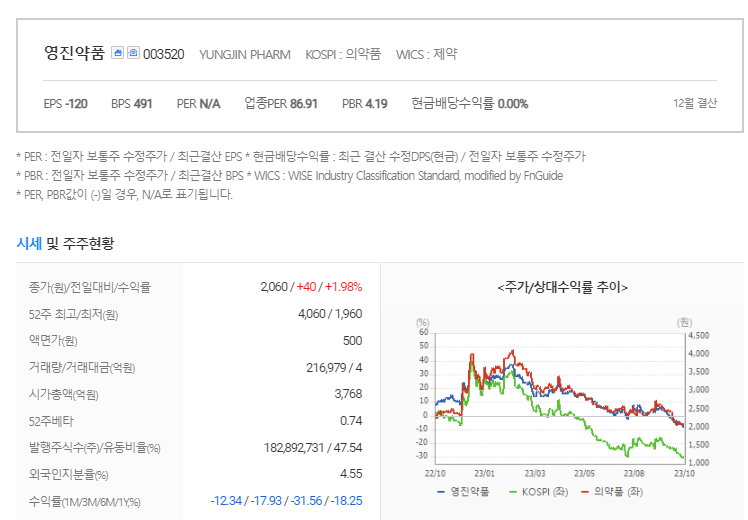
Task: Select the +1.98% return value
Action: (x=343, y=287)
